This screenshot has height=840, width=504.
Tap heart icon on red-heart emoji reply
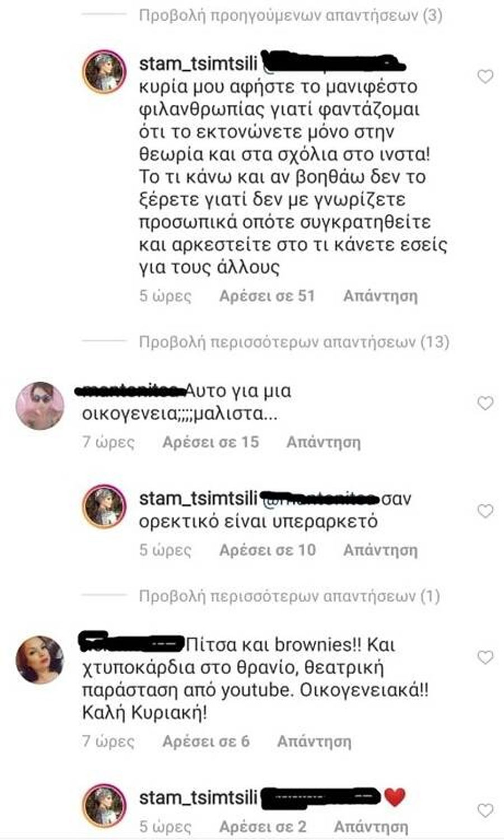click(485, 810)
